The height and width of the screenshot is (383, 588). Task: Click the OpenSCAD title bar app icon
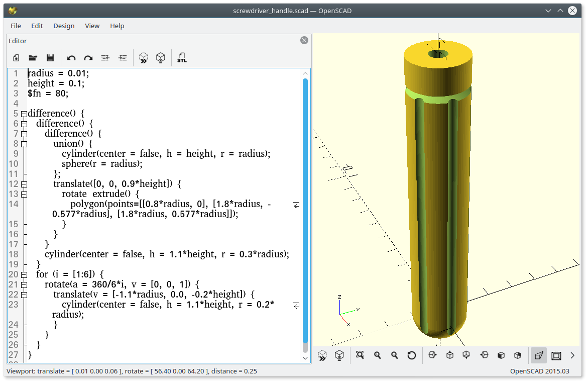pyautogui.click(x=13, y=11)
